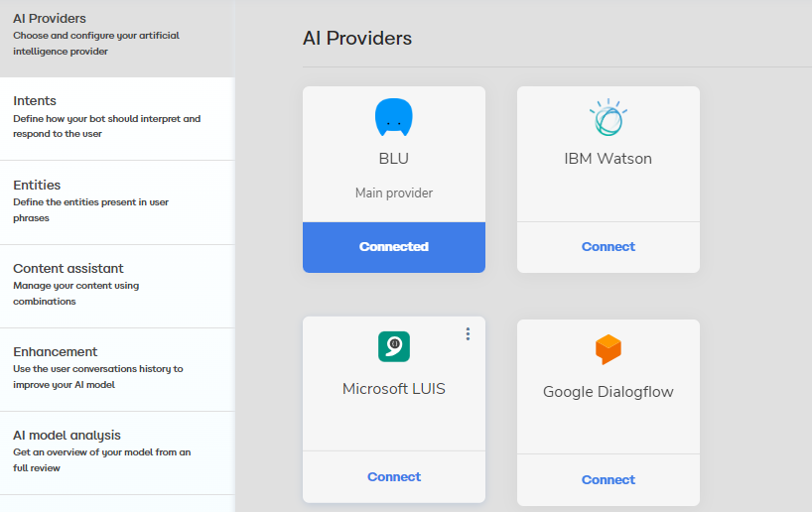The height and width of the screenshot is (512, 812).
Task: Connect the Microsoft LUIS provider
Action: pos(394,476)
